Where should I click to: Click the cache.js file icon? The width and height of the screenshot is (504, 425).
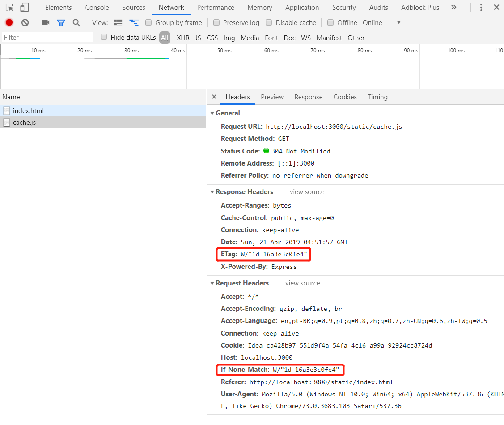point(7,123)
